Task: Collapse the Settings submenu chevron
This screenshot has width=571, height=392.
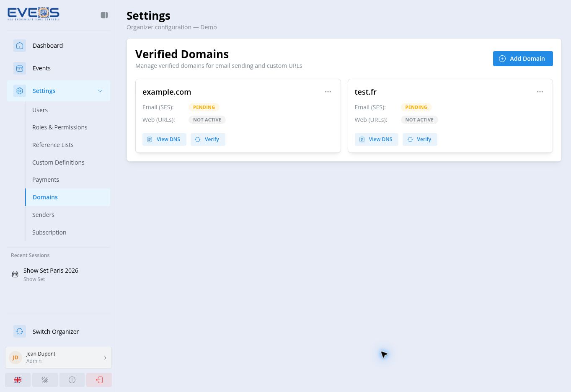Action: pos(100,91)
